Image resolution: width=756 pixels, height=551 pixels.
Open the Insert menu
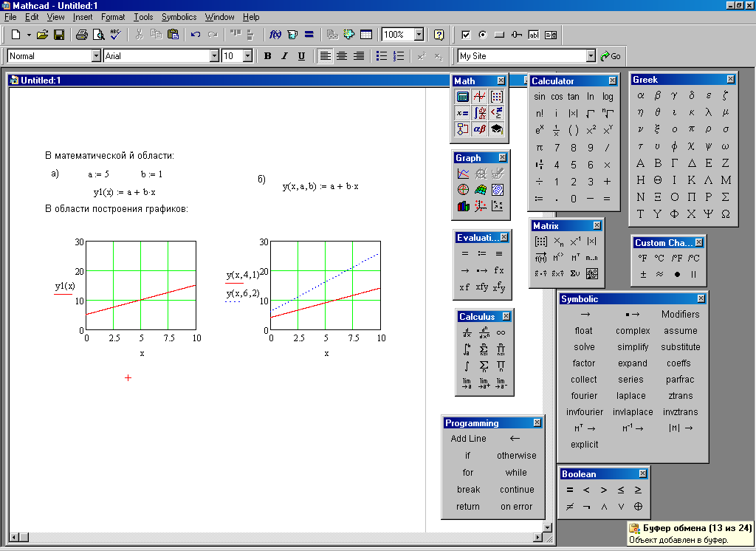(83, 17)
